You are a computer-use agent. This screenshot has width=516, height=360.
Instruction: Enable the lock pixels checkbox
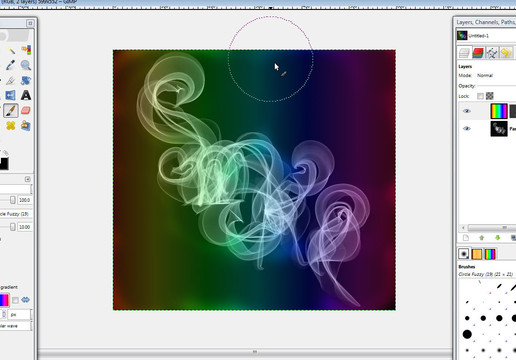pyautogui.click(x=480, y=96)
